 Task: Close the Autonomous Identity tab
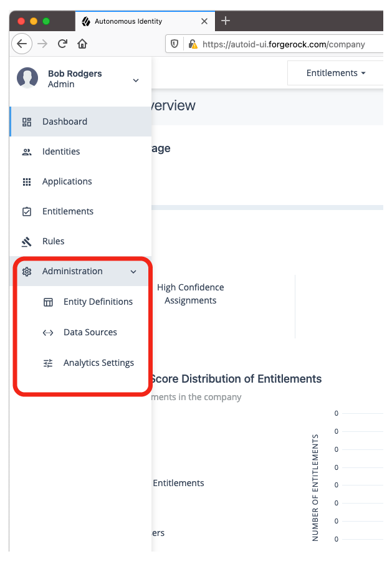tap(204, 21)
